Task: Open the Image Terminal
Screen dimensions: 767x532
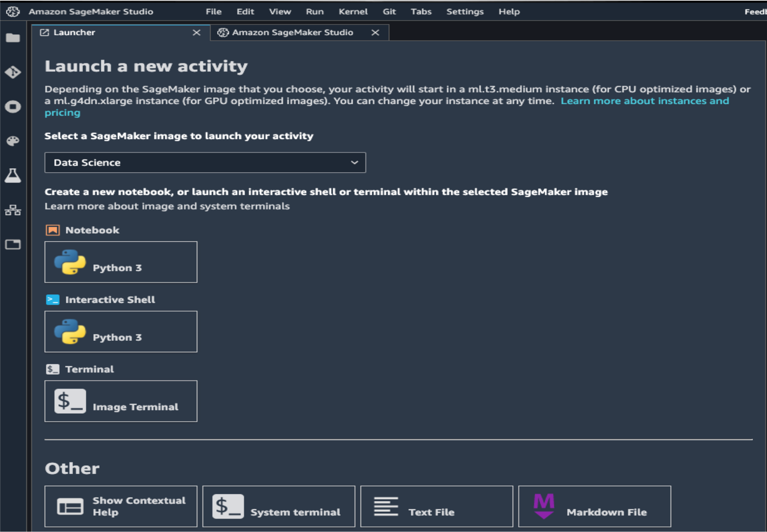Action: [121, 401]
